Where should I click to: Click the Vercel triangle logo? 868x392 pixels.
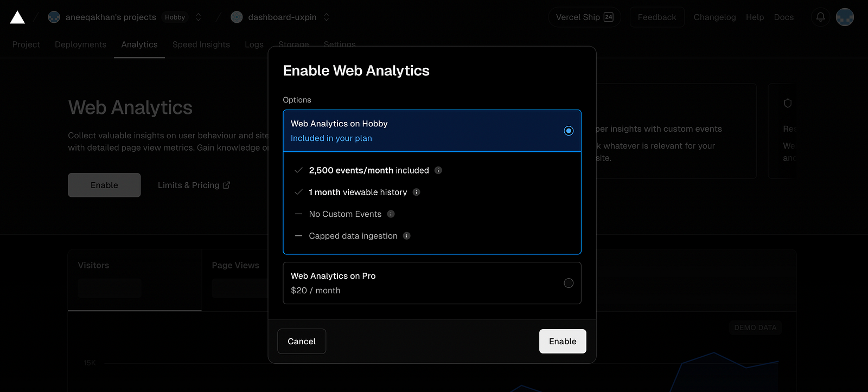[x=17, y=17]
